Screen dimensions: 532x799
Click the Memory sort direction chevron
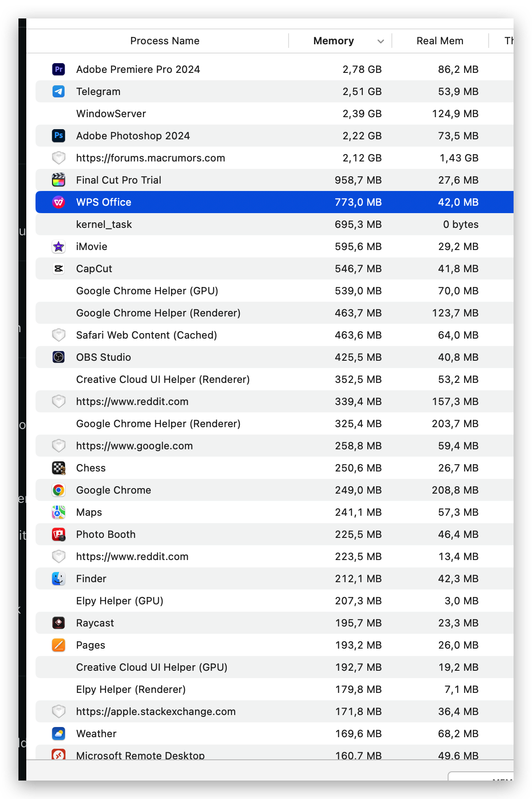click(381, 41)
